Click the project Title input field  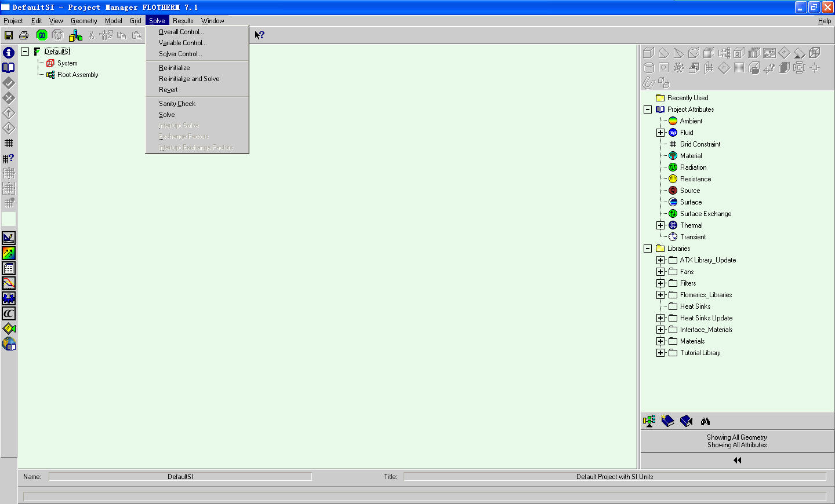615,477
